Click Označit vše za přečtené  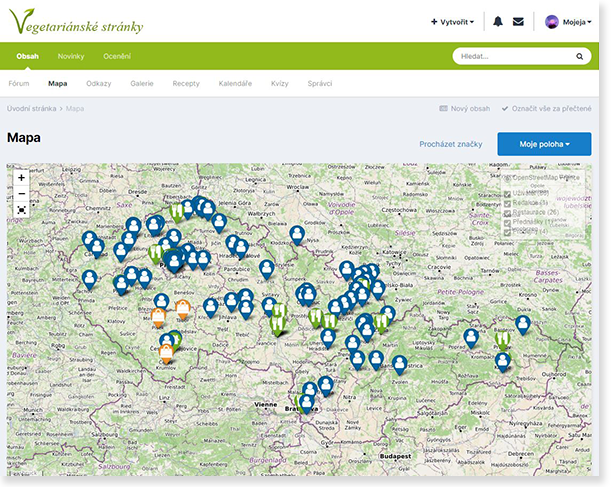pyautogui.click(x=547, y=107)
